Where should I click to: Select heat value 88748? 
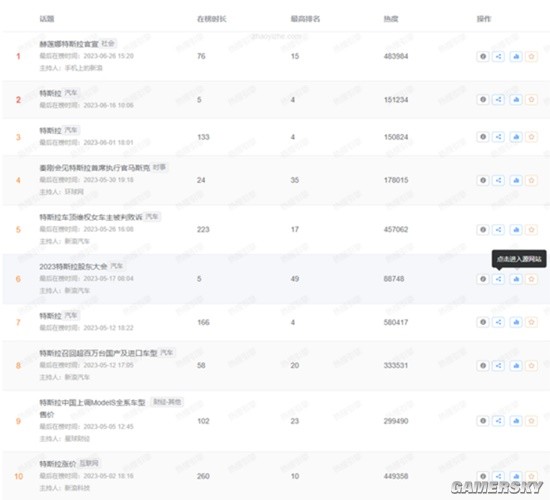(394, 279)
